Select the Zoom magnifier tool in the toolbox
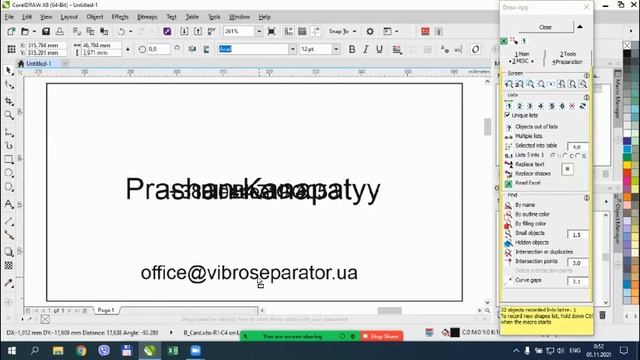This screenshot has height=360, width=640. coord(9,115)
